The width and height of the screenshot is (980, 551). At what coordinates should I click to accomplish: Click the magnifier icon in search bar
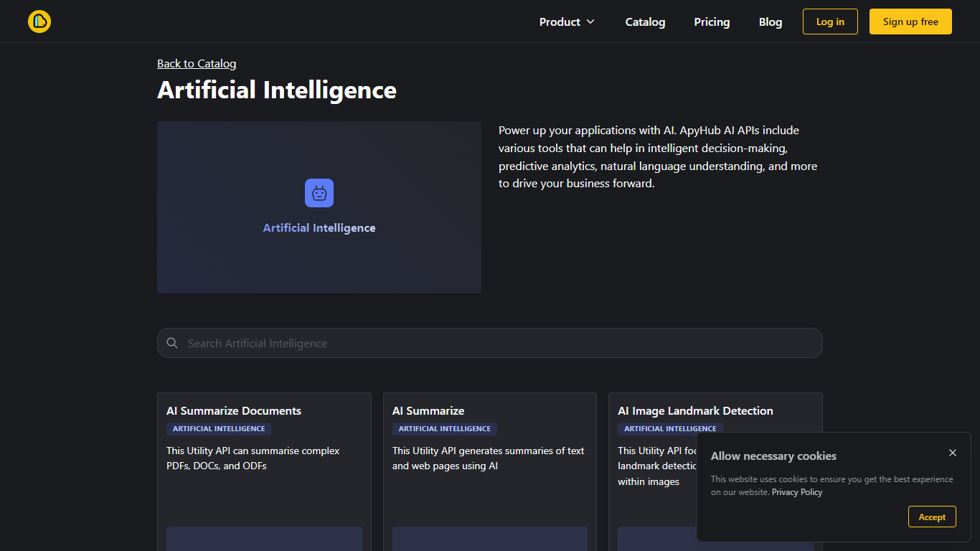pyautogui.click(x=172, y=343)
